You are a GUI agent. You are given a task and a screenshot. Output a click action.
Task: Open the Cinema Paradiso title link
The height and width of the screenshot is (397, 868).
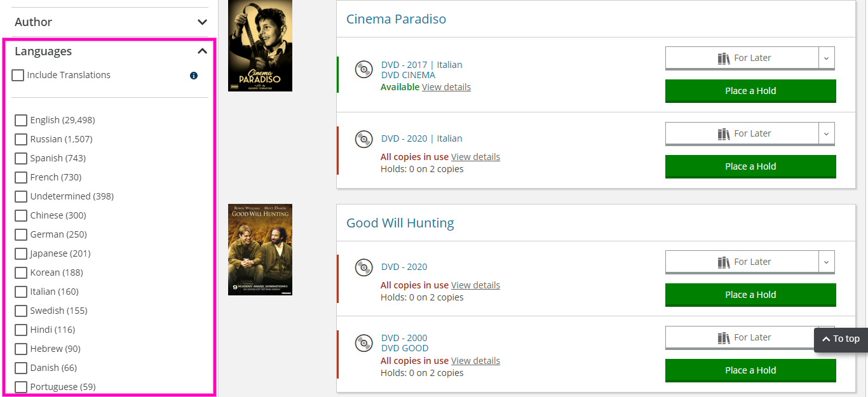[396, 19]
